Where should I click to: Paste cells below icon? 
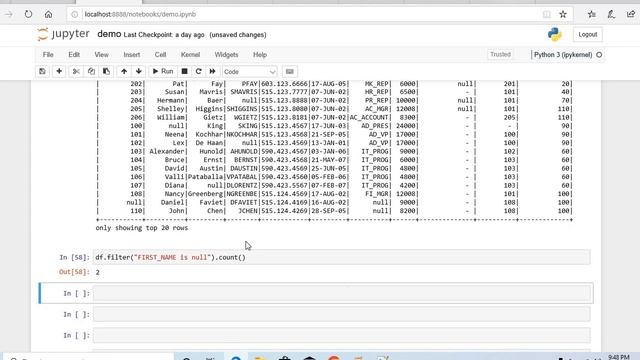coord(106,71)
